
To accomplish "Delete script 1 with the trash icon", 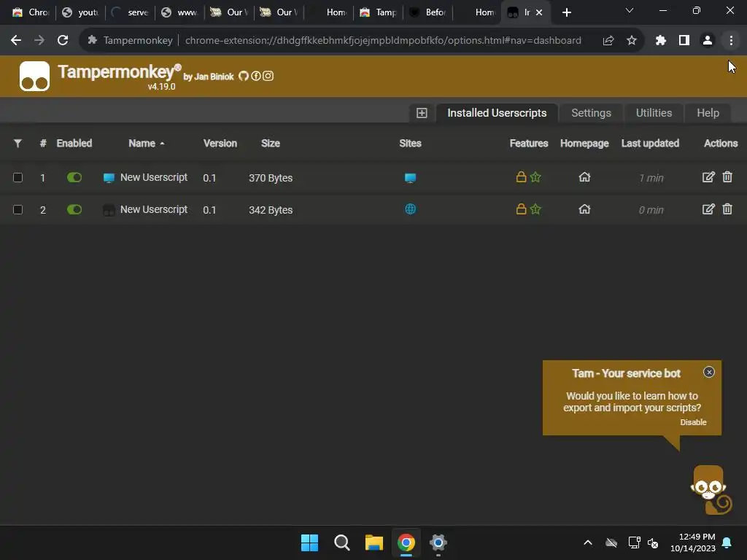I will pyautogui.click(x=727, y=177).
